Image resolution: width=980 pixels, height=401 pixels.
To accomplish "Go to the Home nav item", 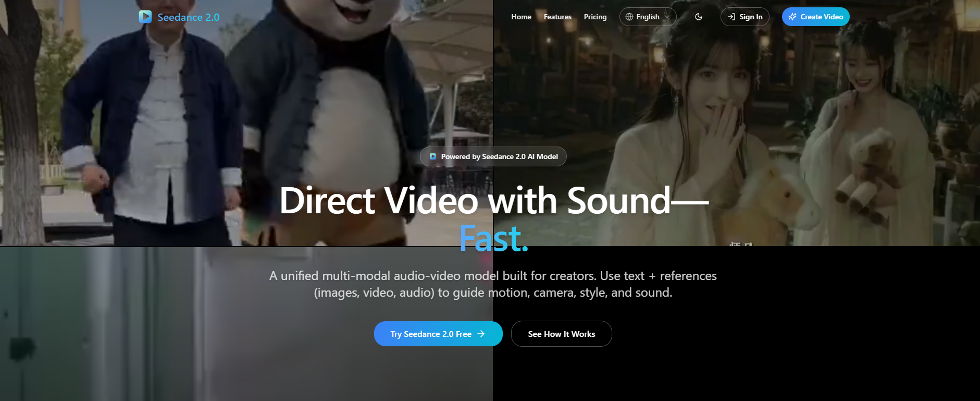I will pyautogui.click(x=521, y=17).
